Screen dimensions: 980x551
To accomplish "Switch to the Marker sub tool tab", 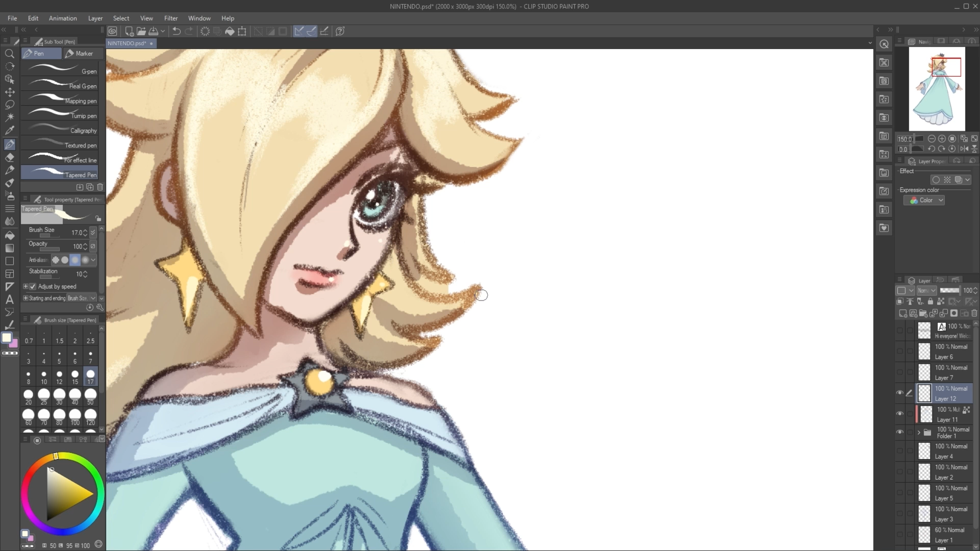I will tap(83, 54).
